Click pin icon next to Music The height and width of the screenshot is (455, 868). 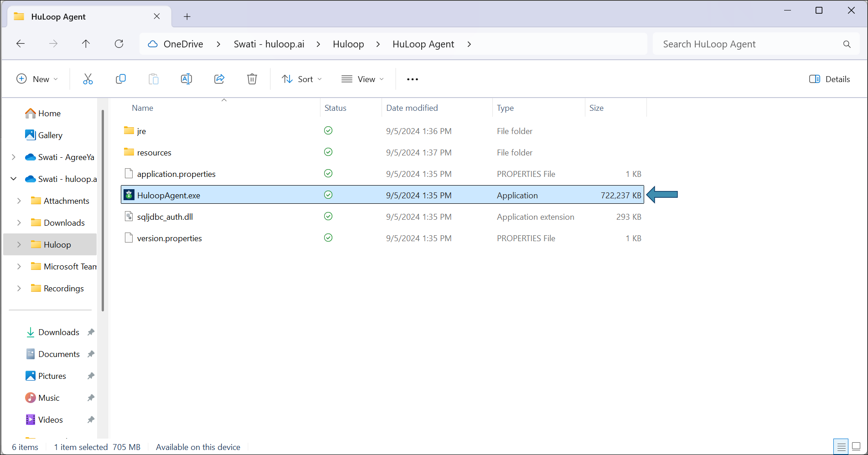91,398
